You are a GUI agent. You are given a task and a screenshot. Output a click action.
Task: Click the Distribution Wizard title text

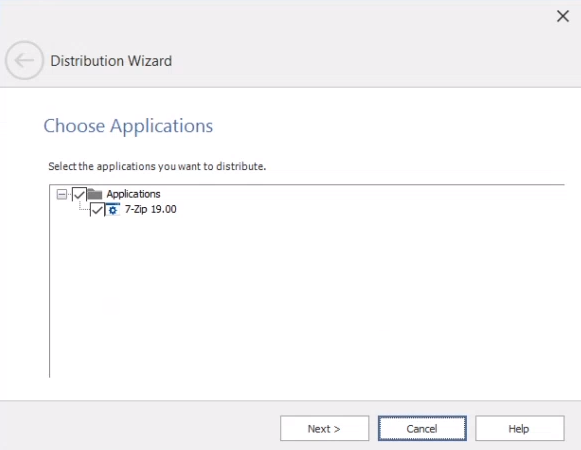pos(111,61)
